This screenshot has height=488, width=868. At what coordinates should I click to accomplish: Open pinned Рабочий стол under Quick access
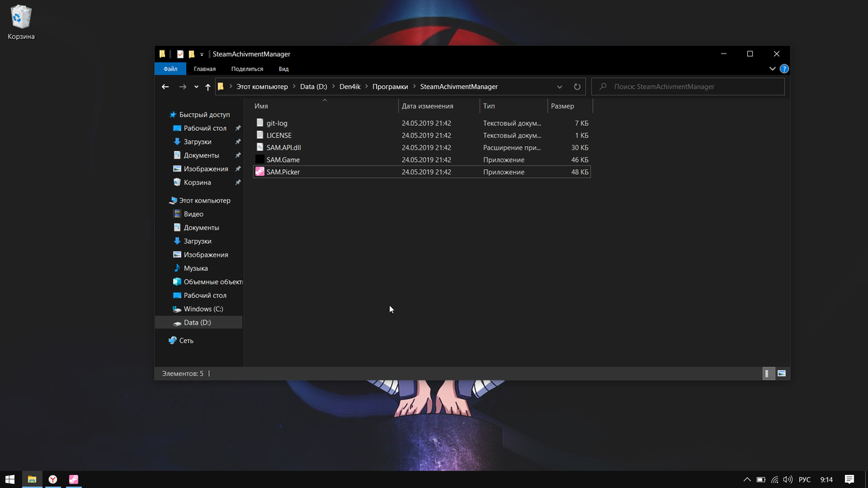point(205,129)
